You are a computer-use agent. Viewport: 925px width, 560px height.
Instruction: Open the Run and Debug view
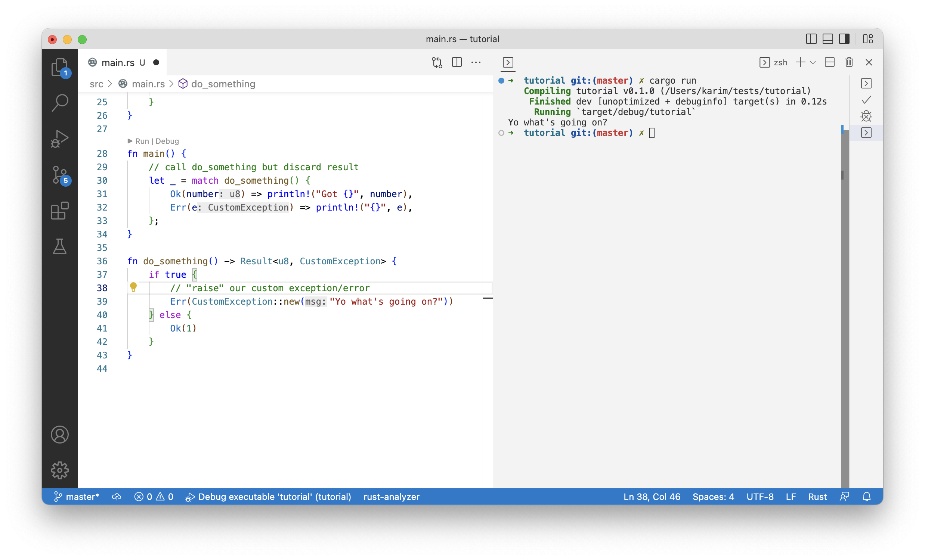coord(60,139)
